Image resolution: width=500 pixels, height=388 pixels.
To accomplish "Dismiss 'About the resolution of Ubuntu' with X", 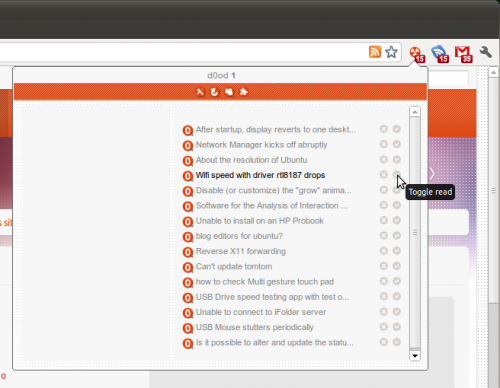I will (384, 159).
